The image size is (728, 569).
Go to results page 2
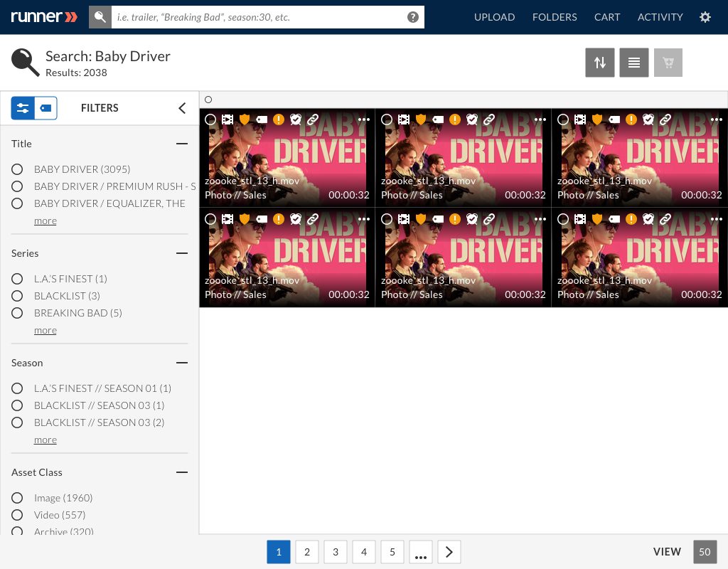[307, 552]
